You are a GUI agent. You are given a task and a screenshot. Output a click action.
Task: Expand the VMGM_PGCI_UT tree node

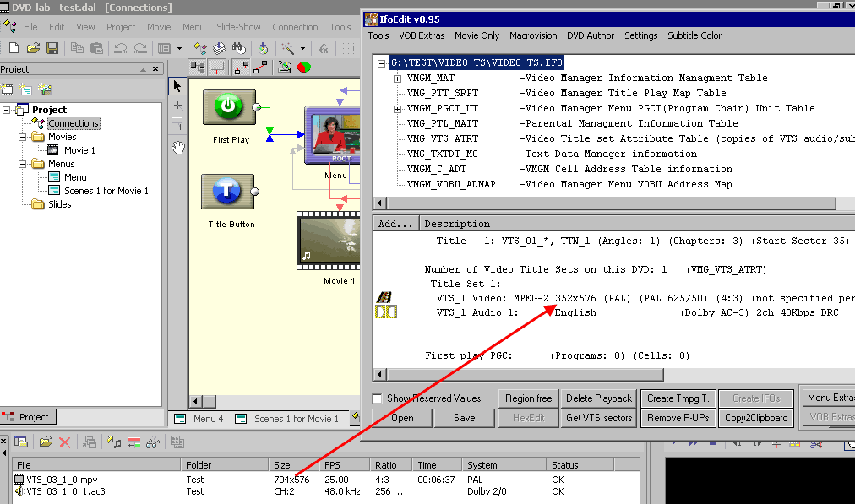click(397, 109)
